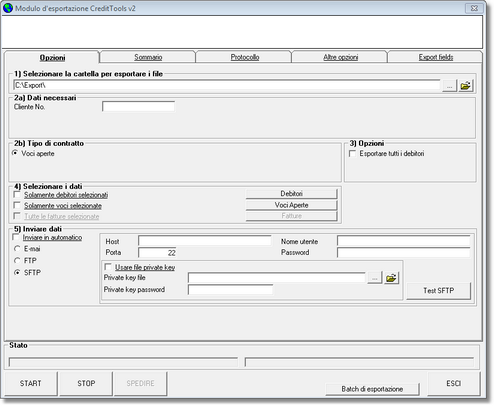The width and height of the screenshot is (494, 406).
Task: Open the Protocollo tab
Action: point(245,57)
